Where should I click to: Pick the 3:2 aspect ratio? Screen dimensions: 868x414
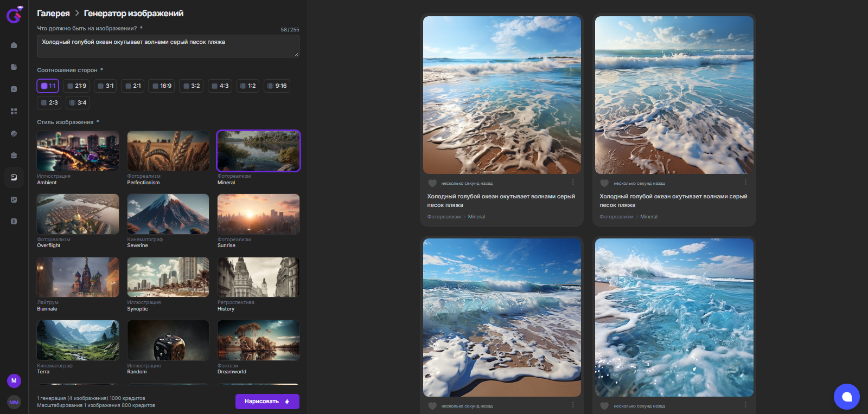[x=191, y=86]
